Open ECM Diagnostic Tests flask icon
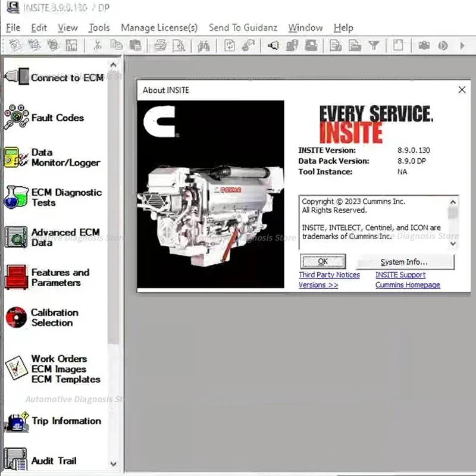The image size is (476, 476). click(17, 198)
